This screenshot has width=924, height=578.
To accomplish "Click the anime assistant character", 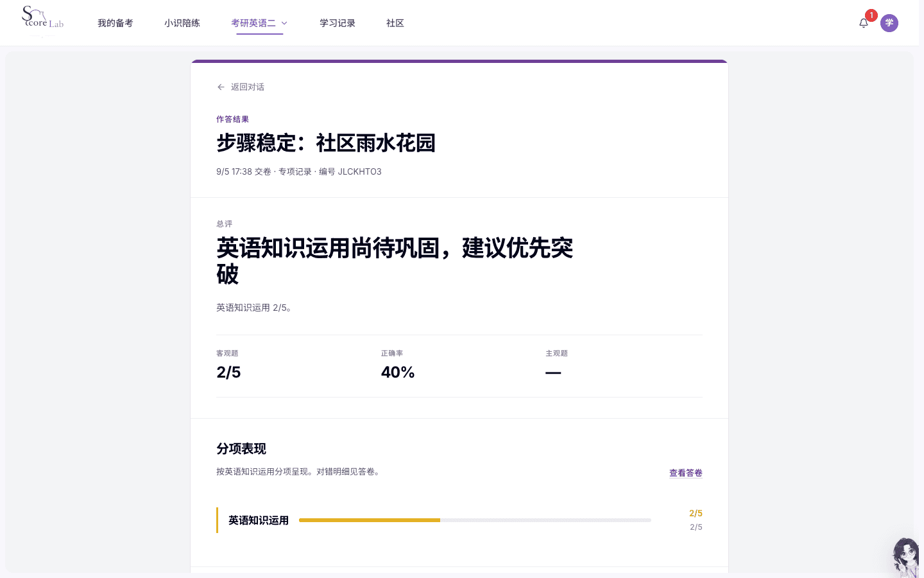I will [907, 557].
